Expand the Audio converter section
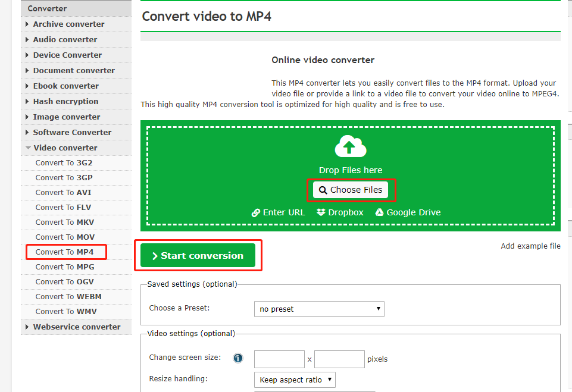 tap(65, 40)
